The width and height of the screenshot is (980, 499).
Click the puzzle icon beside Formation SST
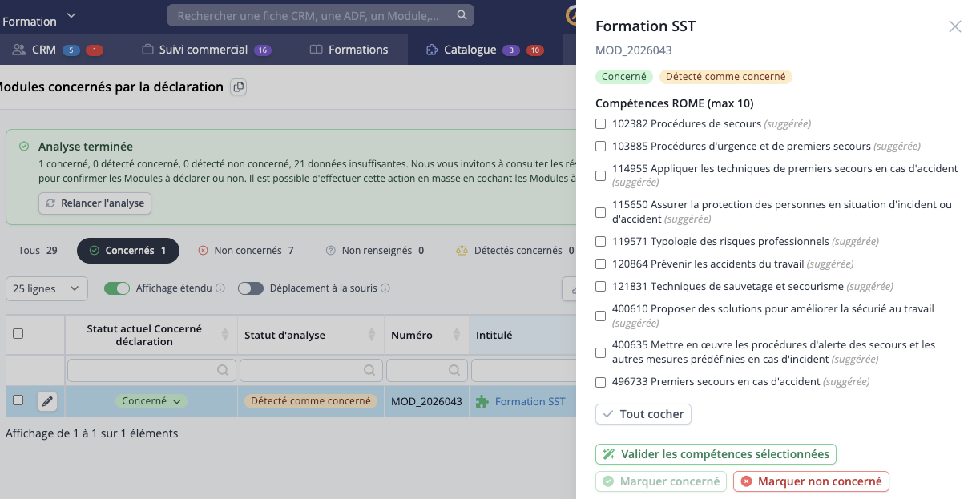[482, 401]
